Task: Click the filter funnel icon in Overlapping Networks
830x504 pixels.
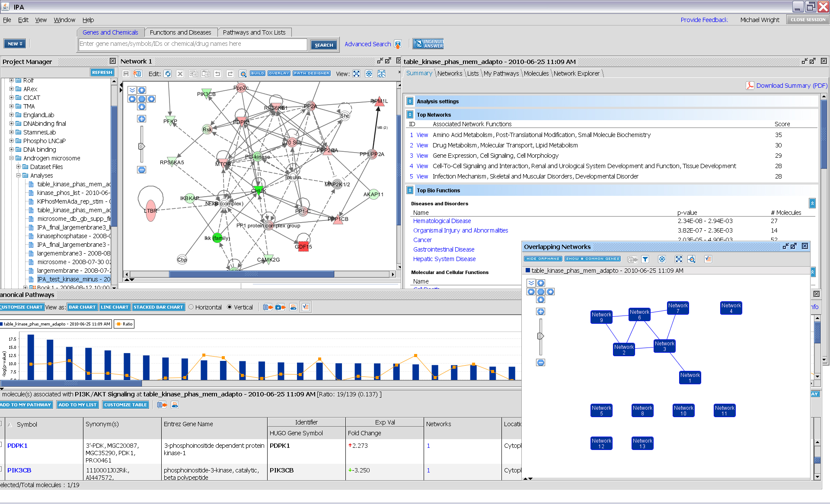Action: click(x=645, y=259)
